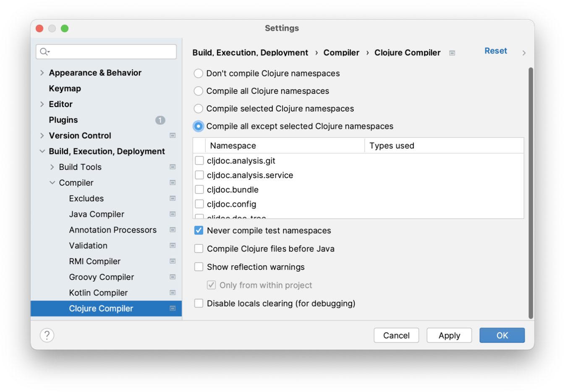
Task: Click project-level icon beside breadcrumb title
Action: [x=452, y=53]
